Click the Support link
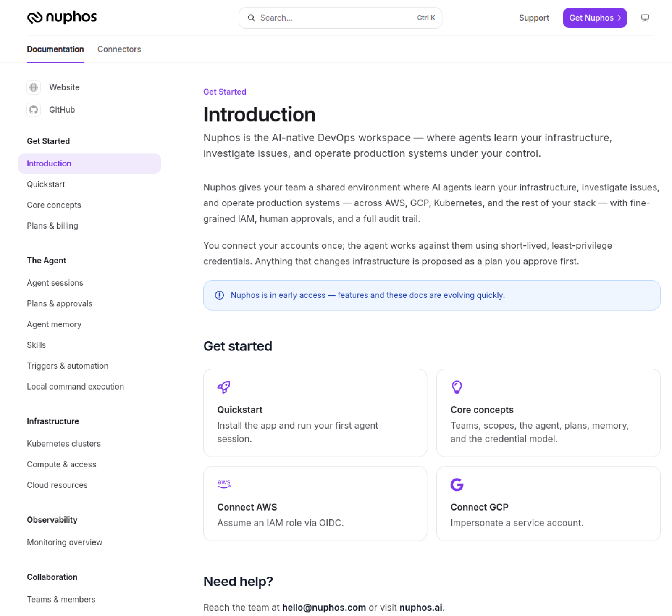672x616 pixels. [x=534, y=18]
